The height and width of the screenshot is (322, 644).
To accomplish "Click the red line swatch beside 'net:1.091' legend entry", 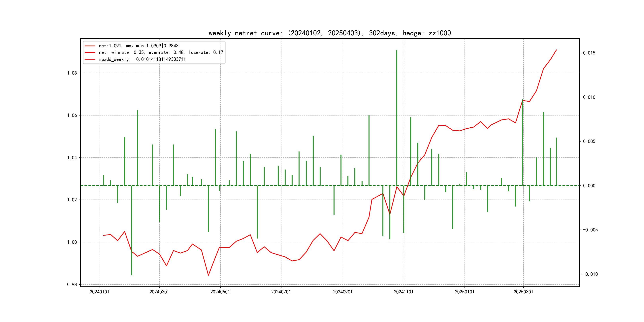I will 90,46.
